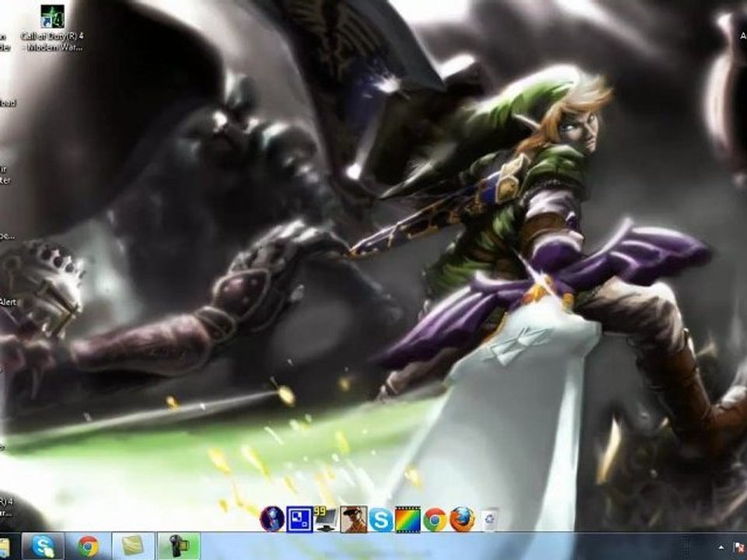
Task: Open the monitor icon with 99 badge
Action: (326, 519)
